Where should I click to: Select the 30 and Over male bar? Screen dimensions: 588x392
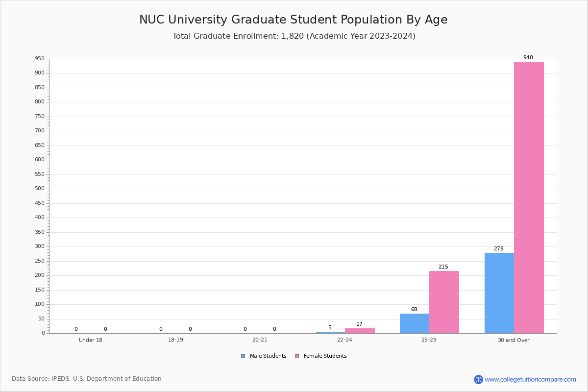click(x=499, y=293)
